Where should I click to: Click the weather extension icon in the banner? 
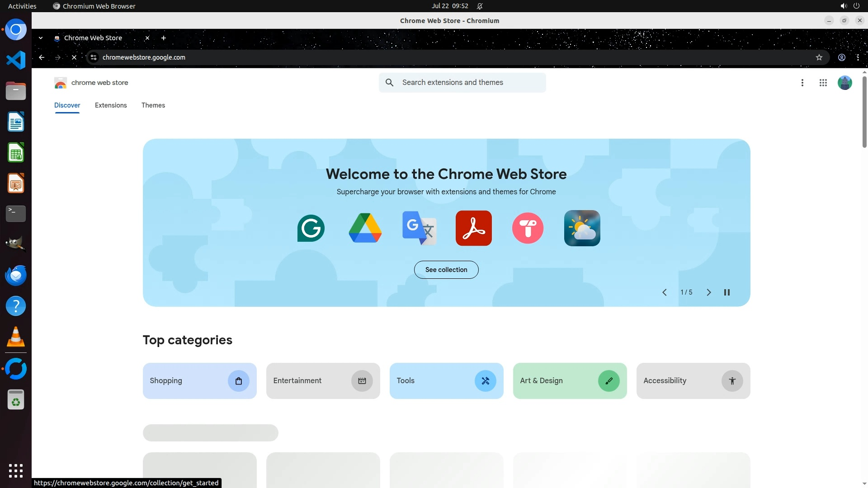click(582, 228)
